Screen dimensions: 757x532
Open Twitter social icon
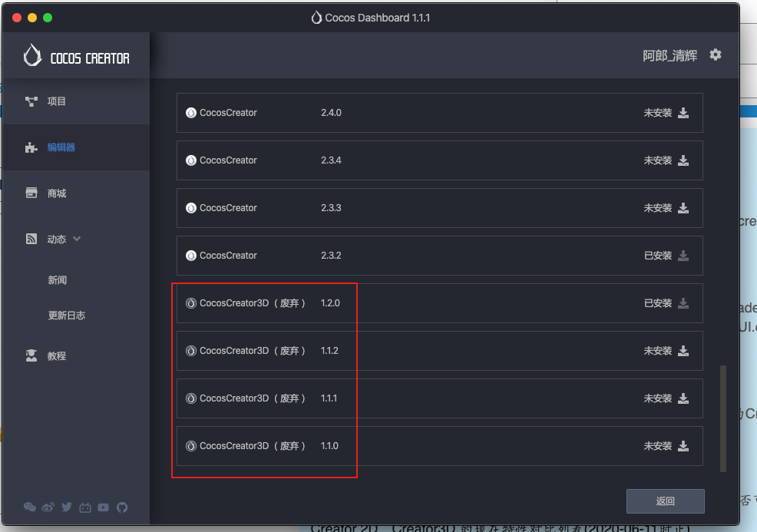[67, 507]
